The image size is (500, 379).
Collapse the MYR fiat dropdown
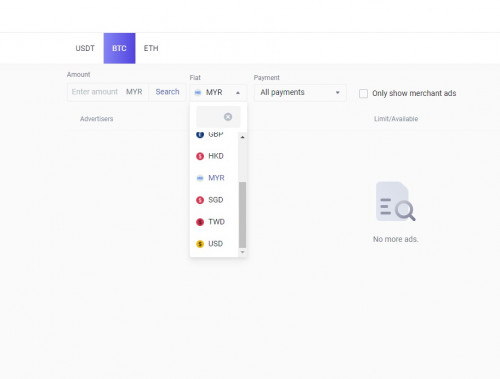click(218, 92)
